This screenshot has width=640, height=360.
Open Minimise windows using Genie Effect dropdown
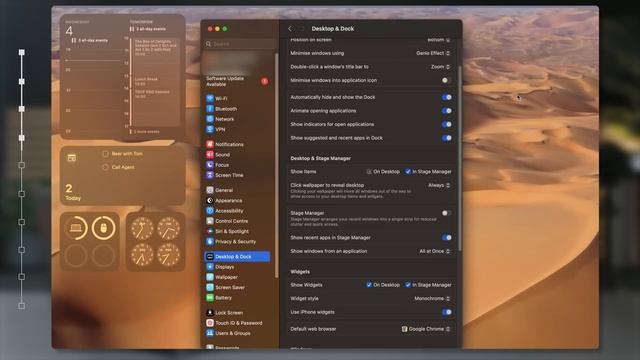[433, 53]
